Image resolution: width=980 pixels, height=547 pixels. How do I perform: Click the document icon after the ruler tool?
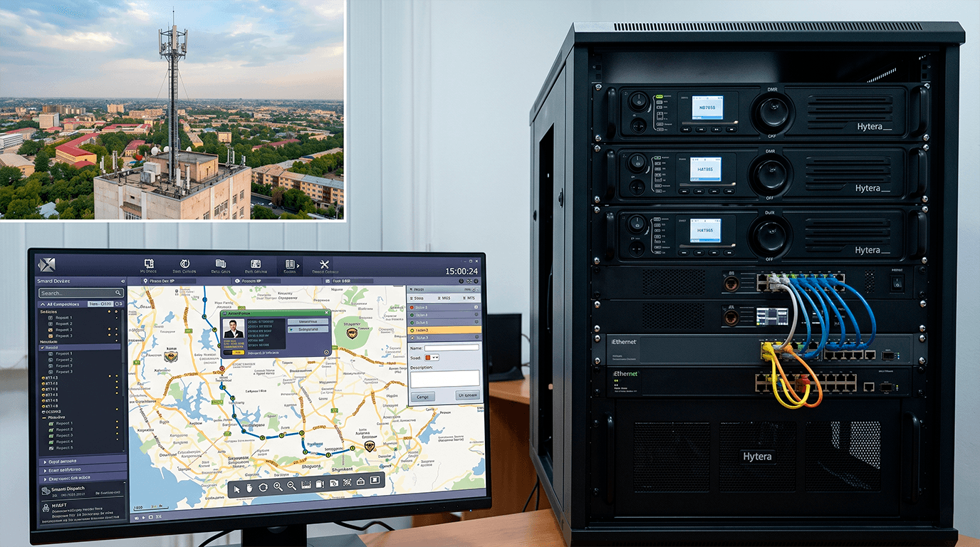pyautogui.click(x=320, y=484)
